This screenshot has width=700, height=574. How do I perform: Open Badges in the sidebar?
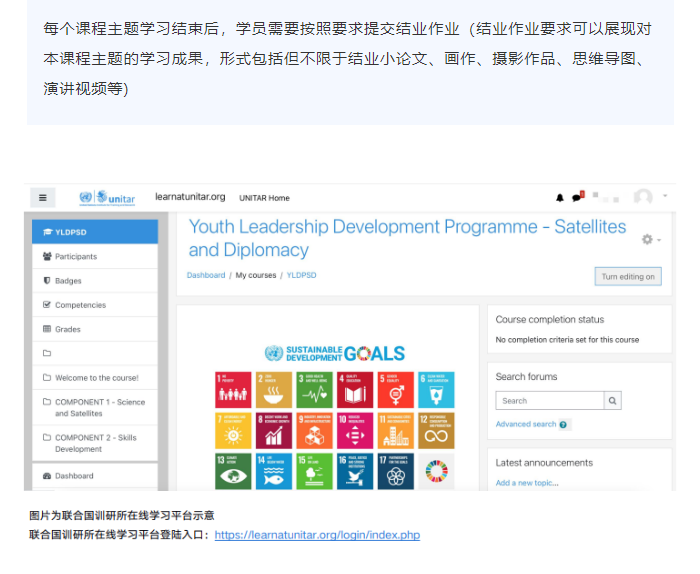95,281
